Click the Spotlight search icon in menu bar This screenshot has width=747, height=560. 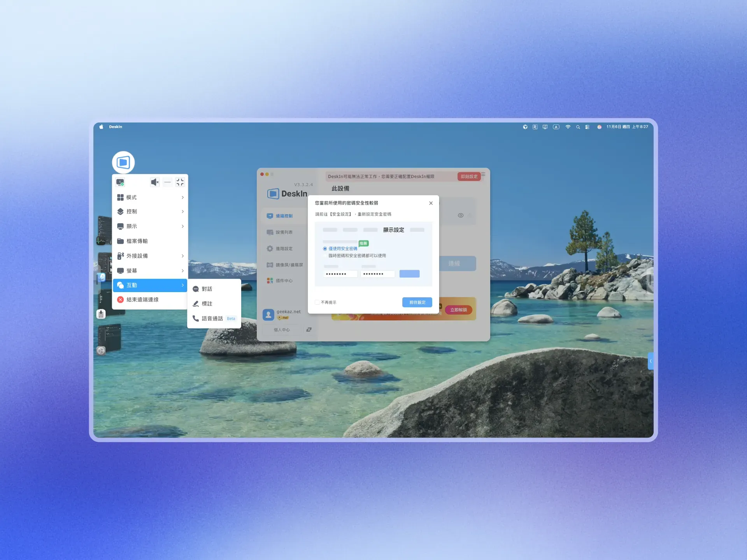(578, 127)
